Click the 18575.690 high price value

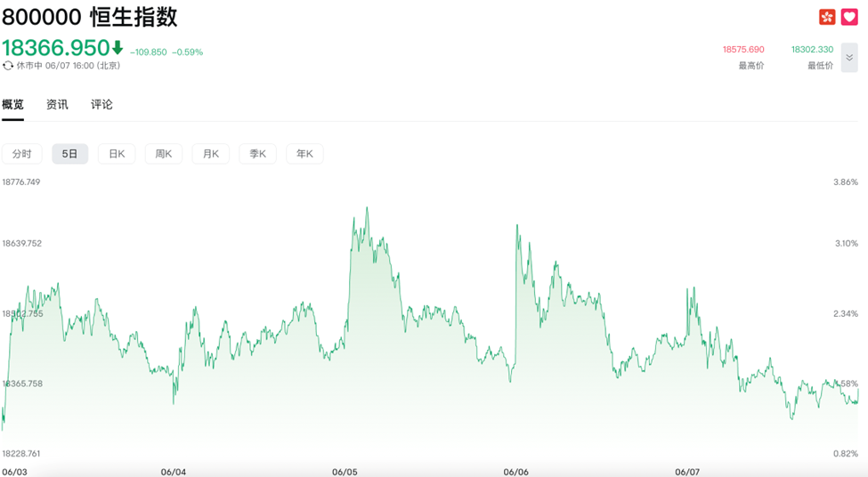click(743, 49)
